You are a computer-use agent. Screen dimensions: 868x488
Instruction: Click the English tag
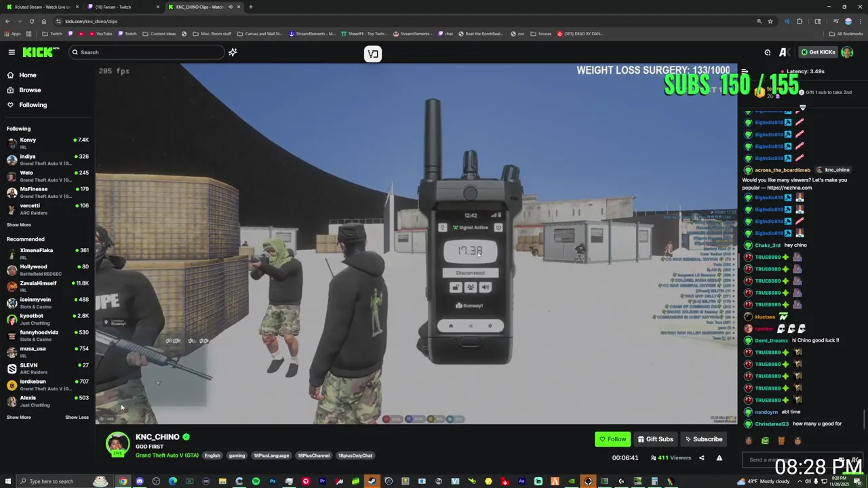coord(212,455)
